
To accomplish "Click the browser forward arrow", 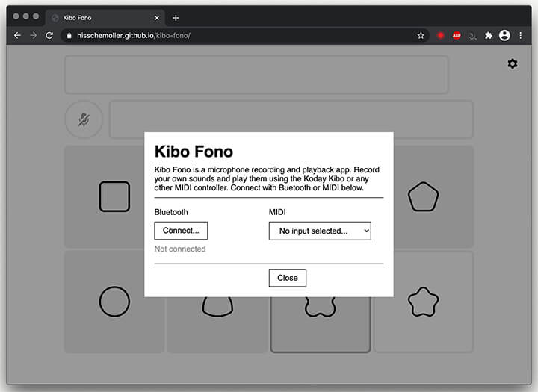I will click(x=34, y=35).
